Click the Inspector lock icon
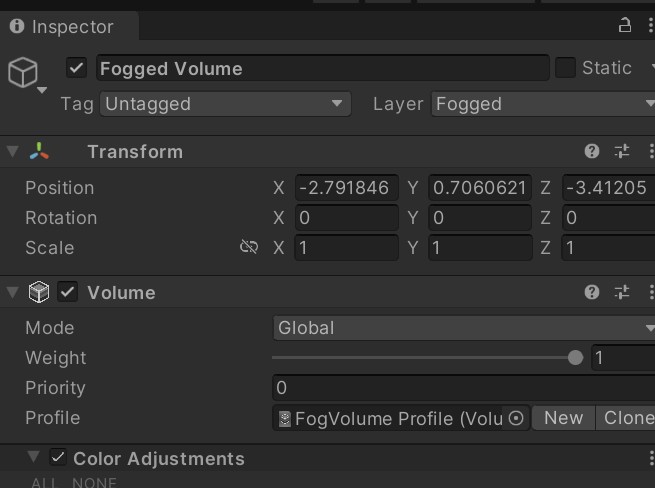655x488 pixels. tap(625, 26)
